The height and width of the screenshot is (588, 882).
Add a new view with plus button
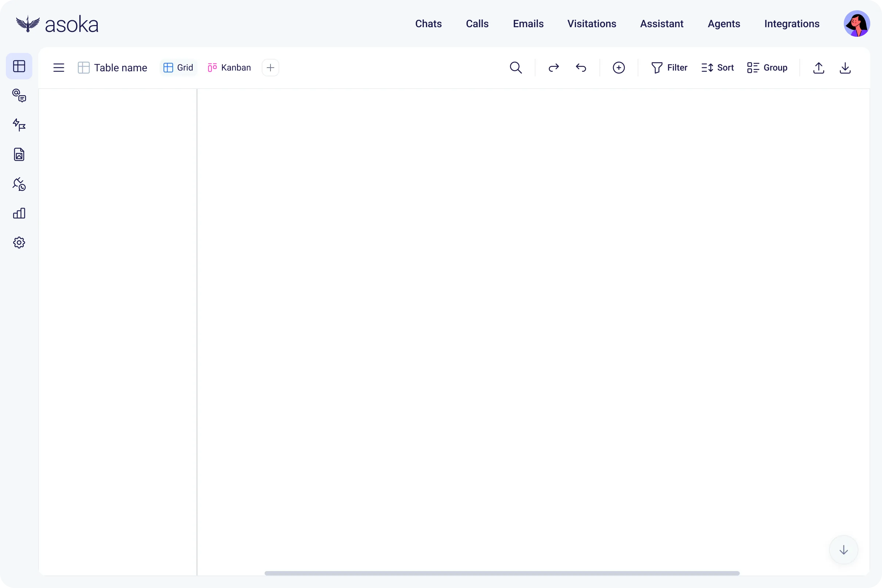(270, 68)
